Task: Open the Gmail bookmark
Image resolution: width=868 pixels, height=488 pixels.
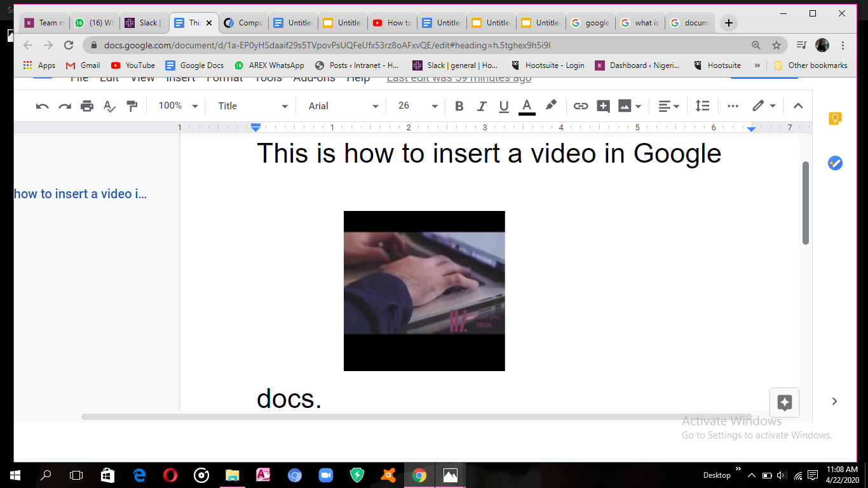Action: pos(83,65)
